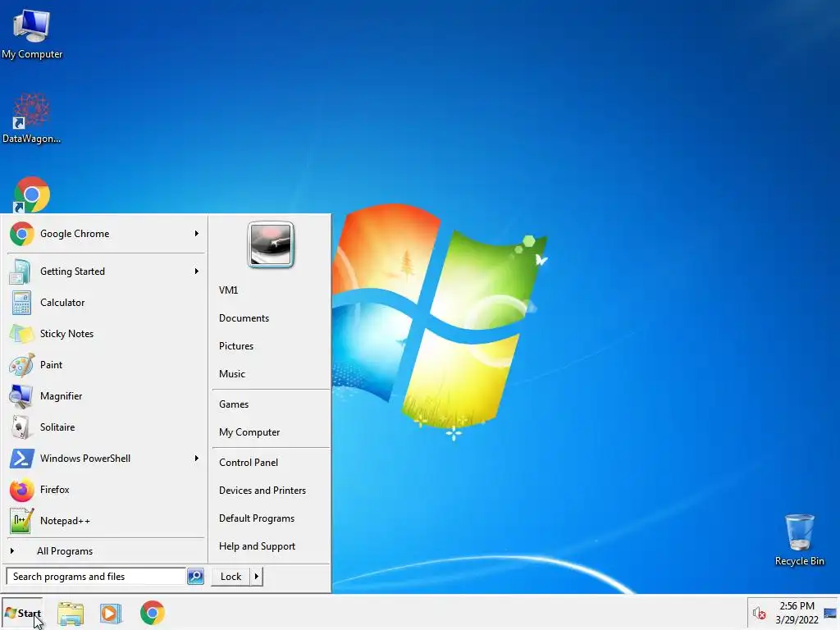Open Calculator from Start menu
The image size is (840, 630).
click(105, 302)
